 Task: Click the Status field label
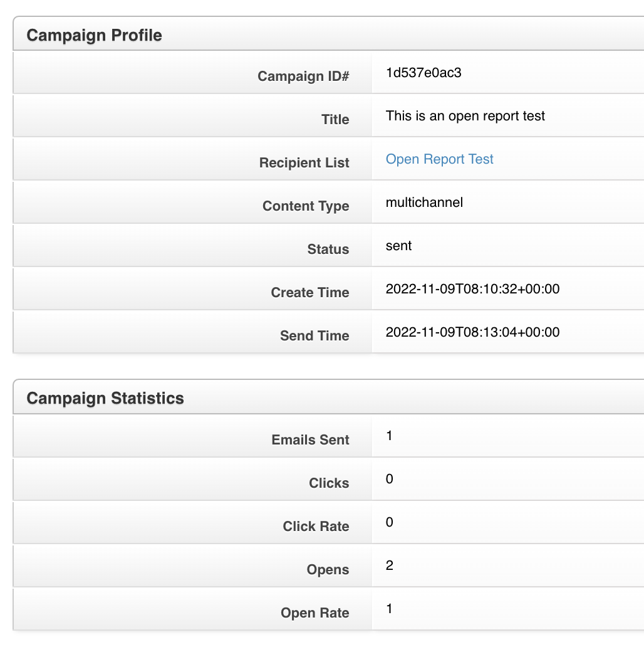pyautogui.click(x=328, y=249)
